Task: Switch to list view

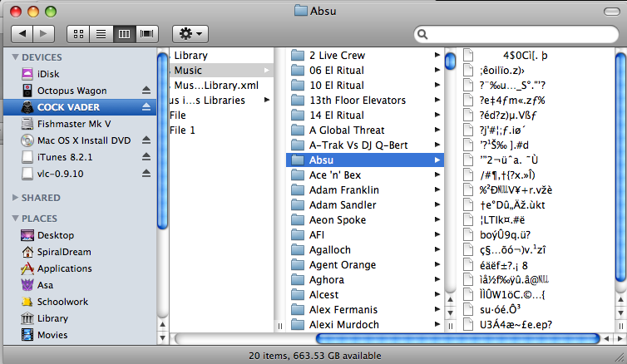Action: click(x=101, y=34)
